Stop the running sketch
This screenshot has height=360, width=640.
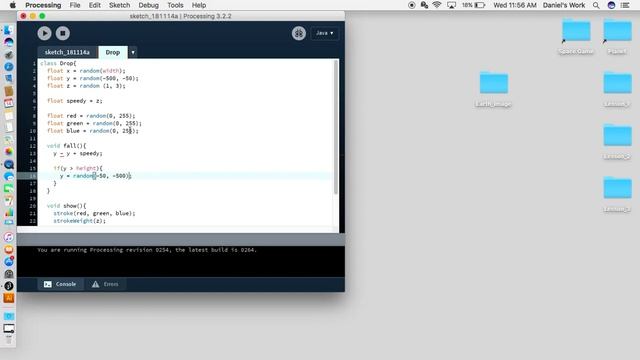(62, 33)
